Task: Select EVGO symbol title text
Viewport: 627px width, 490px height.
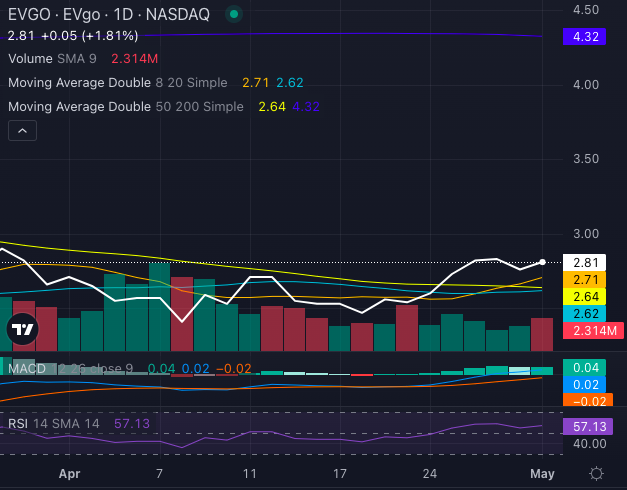Action: tap(109, 15)
